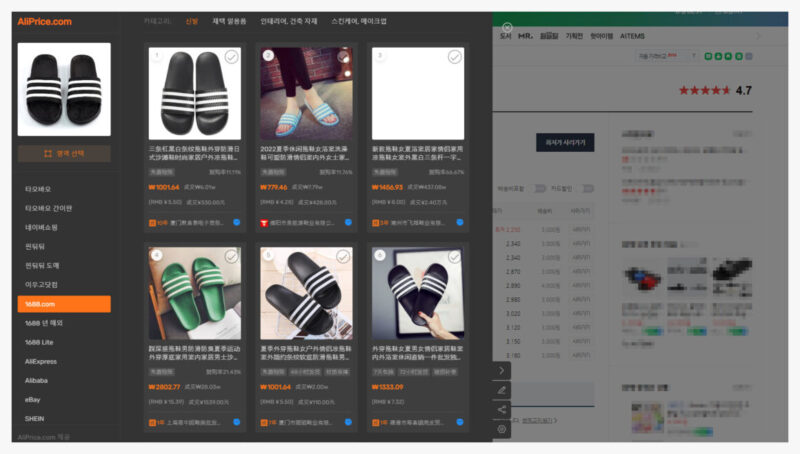Click the AliPrice.com logo
800x454 pixels.
pyautogui.click(x=45, y=21)
